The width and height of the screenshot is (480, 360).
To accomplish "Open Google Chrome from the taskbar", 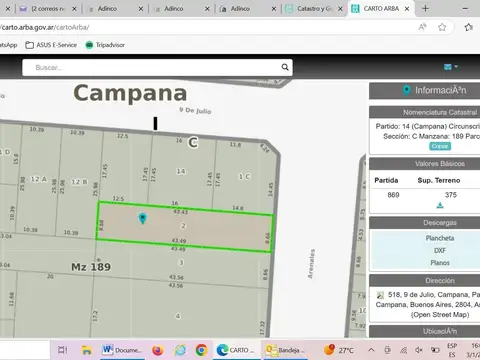I will 201,350.
